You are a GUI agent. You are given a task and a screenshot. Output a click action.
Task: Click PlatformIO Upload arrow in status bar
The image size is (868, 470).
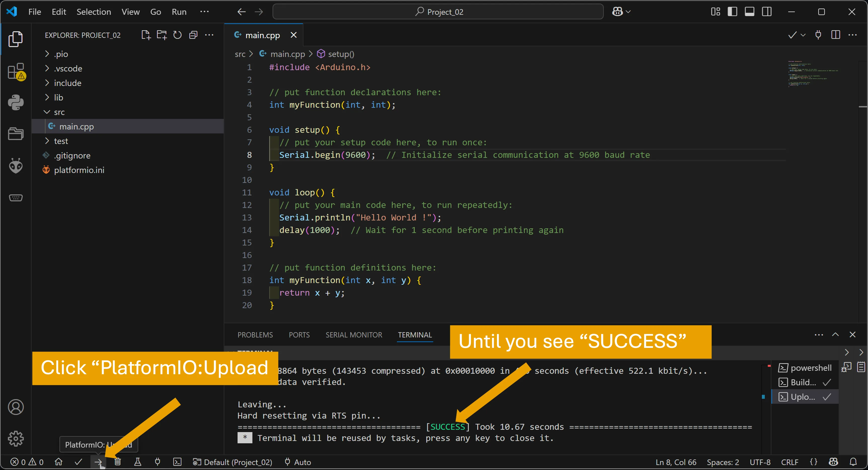point(98,462)
